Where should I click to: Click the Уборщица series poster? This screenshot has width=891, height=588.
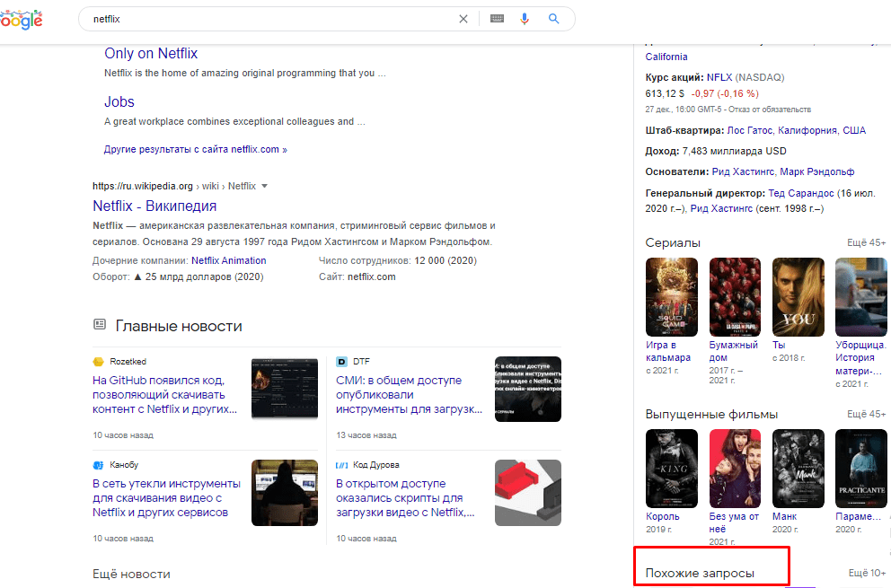click(x=860, y=297)
